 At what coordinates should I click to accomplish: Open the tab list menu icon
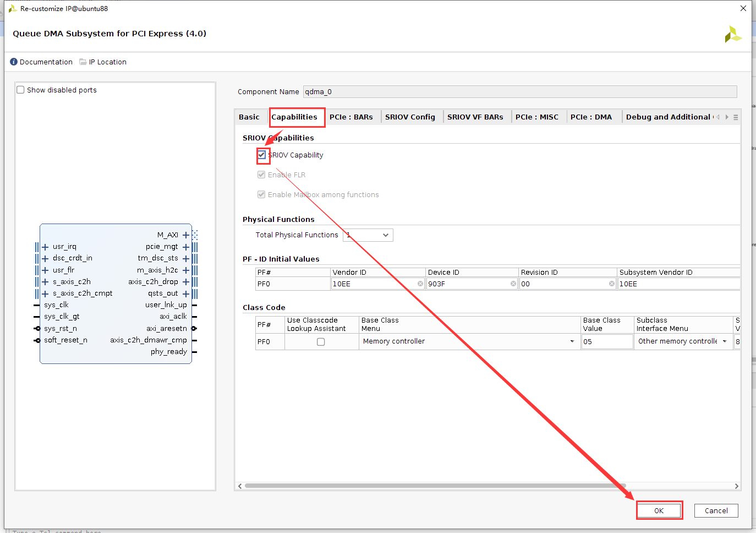736,117
